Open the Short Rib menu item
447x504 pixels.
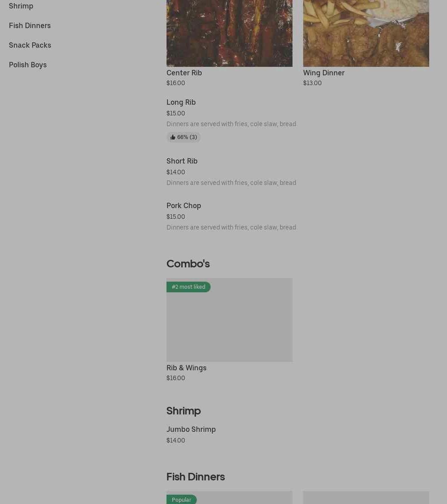[x=182, y=161]
